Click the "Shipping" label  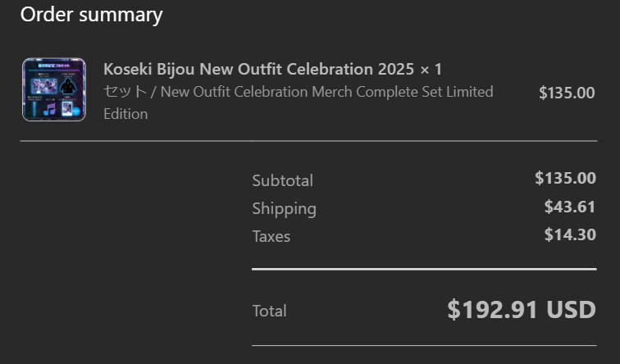(x=284, y=208)
